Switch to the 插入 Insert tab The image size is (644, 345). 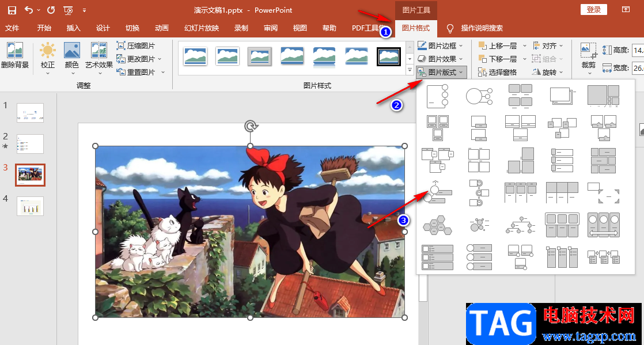(74, 28)
